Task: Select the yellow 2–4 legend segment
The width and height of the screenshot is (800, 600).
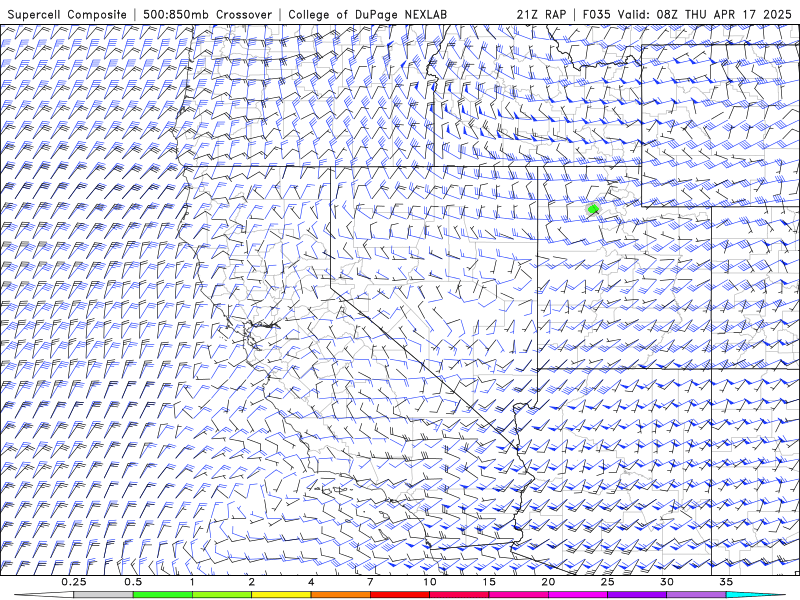Action: click(281, 595)
